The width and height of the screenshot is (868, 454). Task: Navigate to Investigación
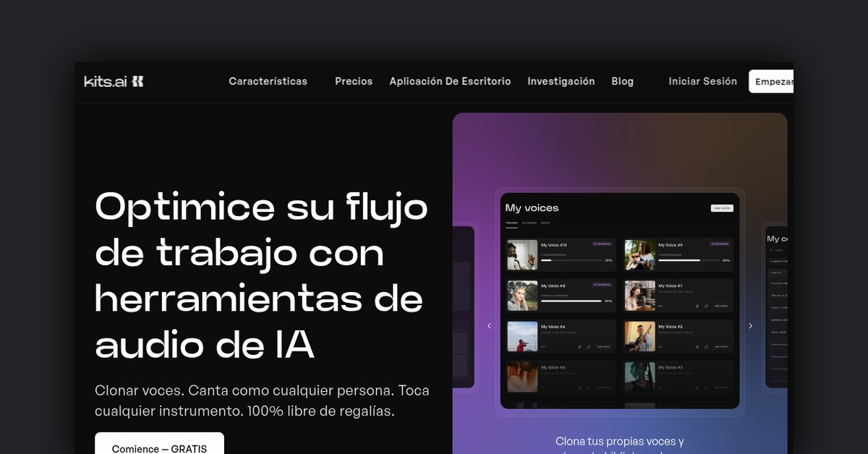tap(561, 82)
